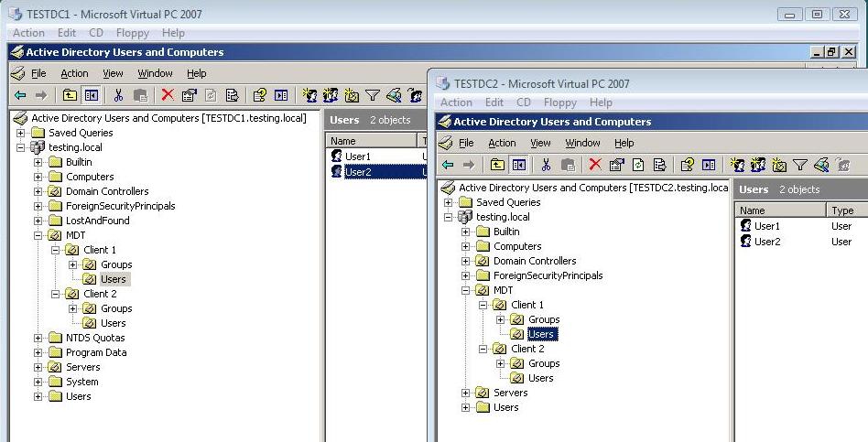Click the Filter funnel icon in TESTDC2 toolbar

tap(800, 165)
